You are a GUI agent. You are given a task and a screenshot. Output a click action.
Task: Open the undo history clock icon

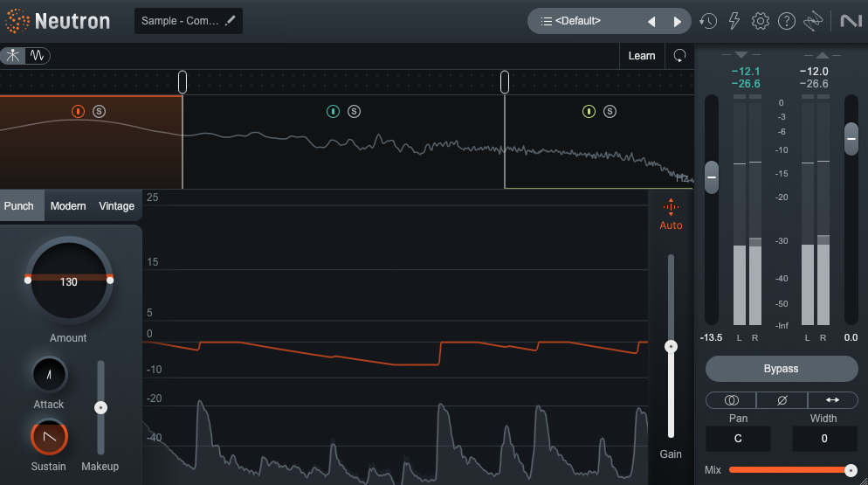click(x=708, y=21)
